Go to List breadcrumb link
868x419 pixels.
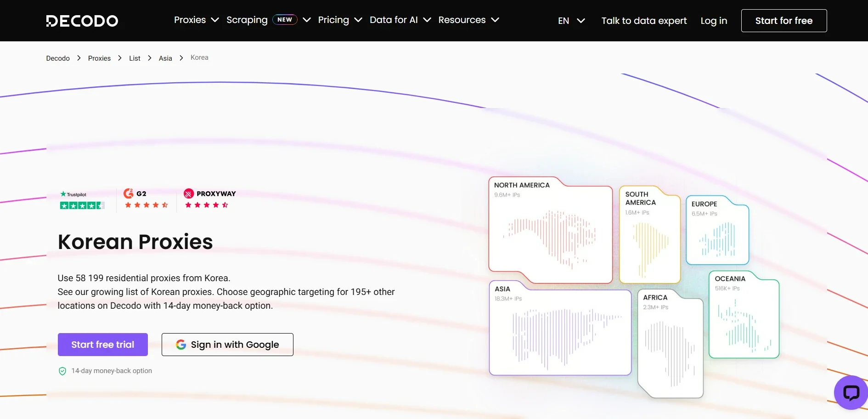135,58
